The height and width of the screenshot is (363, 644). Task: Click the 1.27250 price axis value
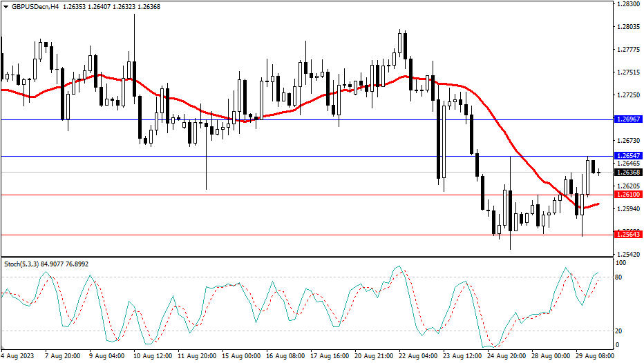(628, 95)
